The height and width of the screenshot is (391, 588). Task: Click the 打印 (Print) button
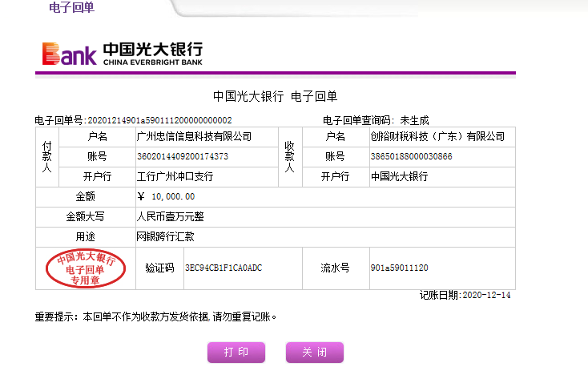point(236,352)
